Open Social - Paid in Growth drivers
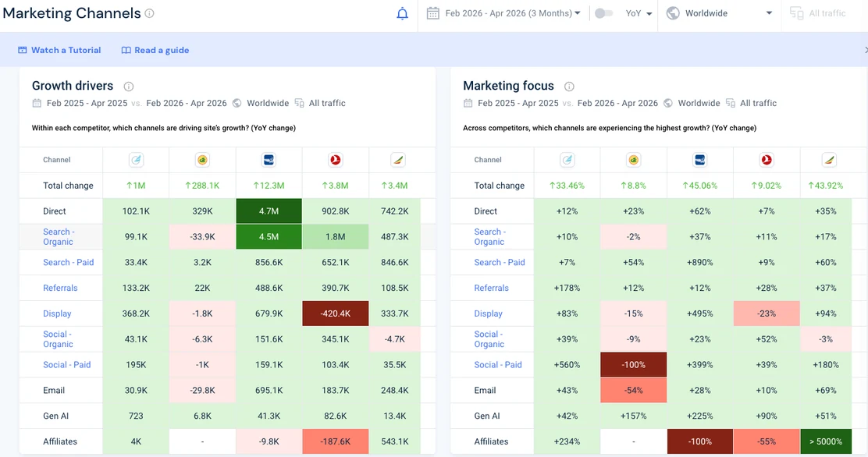The height and width of the screenshot is (457, 868). 67,365
